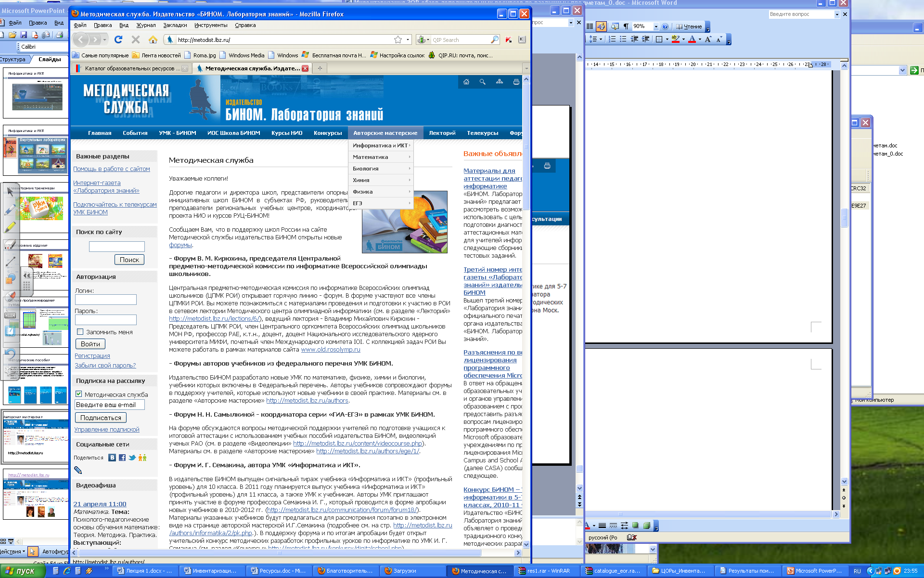The width and height of the screenshot is (924, 578).
Task: Expand Информатика и ИКТ submenu item
Action: [381, 145]
